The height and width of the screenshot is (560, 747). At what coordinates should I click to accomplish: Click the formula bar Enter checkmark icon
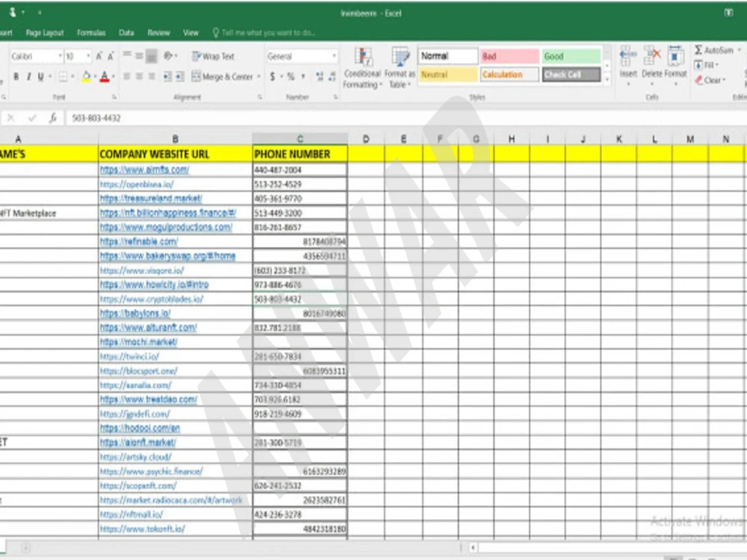32,118
